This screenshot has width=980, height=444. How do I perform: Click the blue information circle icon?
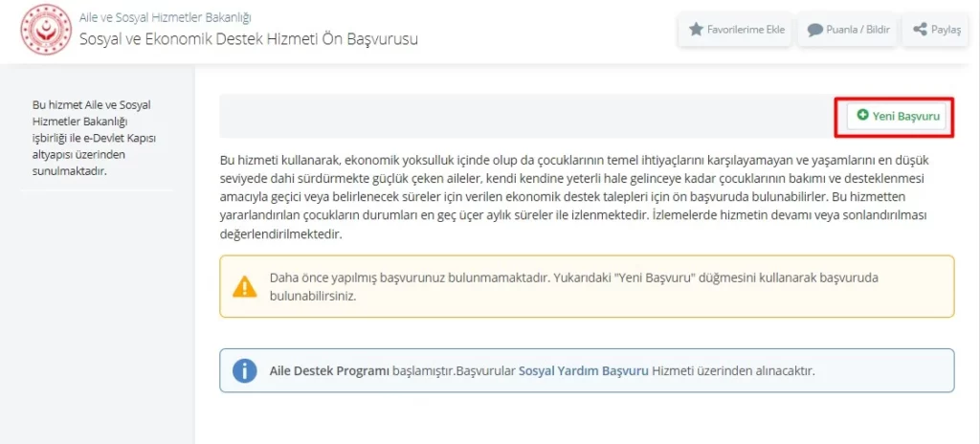coord(244,370)
